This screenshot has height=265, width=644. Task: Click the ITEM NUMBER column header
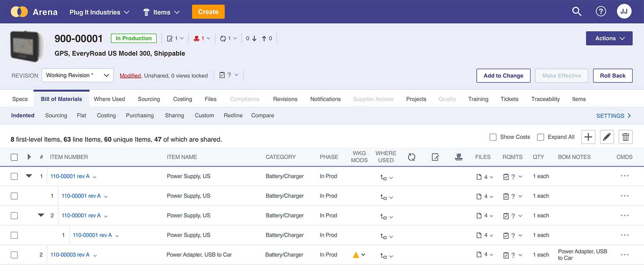point(69,157)
